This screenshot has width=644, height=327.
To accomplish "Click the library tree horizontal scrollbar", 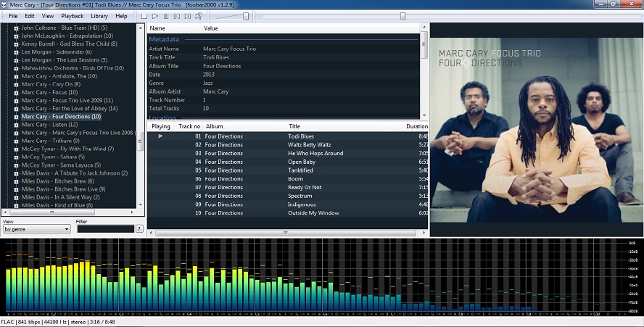I will 70,212.
